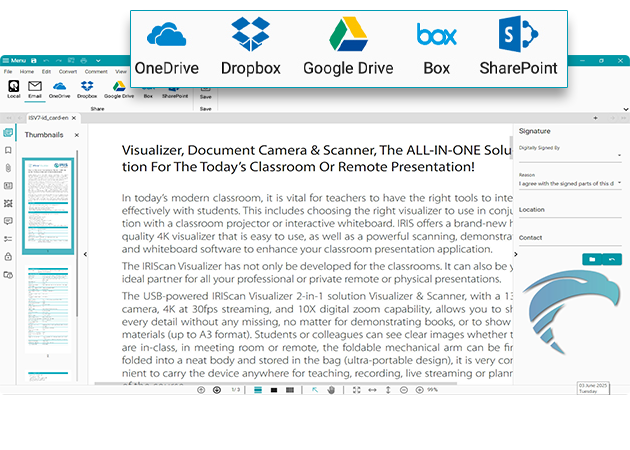
Task: Open the Digitally Signed By dropdown
Action: click(x=570, y=155)
